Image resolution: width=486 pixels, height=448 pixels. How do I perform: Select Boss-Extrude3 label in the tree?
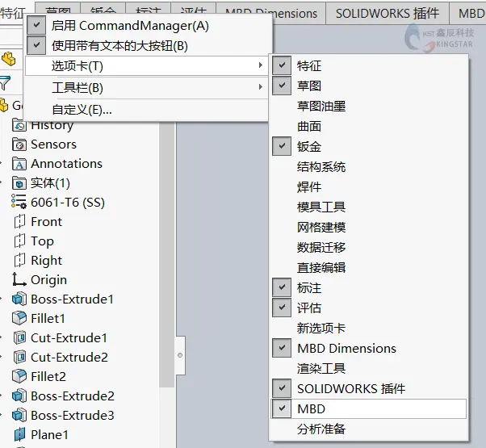tap(73, 415)
